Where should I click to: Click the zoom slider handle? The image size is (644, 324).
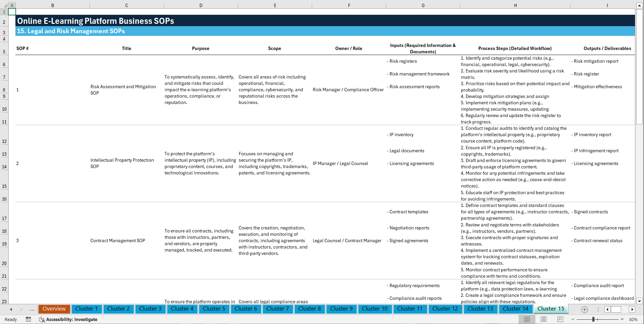click(593, 319)
